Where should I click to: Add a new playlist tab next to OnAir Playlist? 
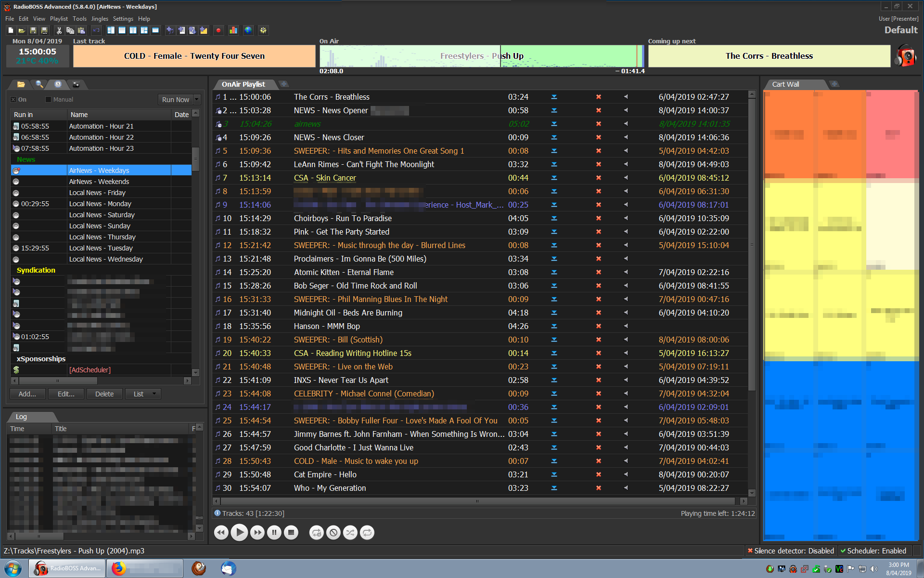(284, 84)
